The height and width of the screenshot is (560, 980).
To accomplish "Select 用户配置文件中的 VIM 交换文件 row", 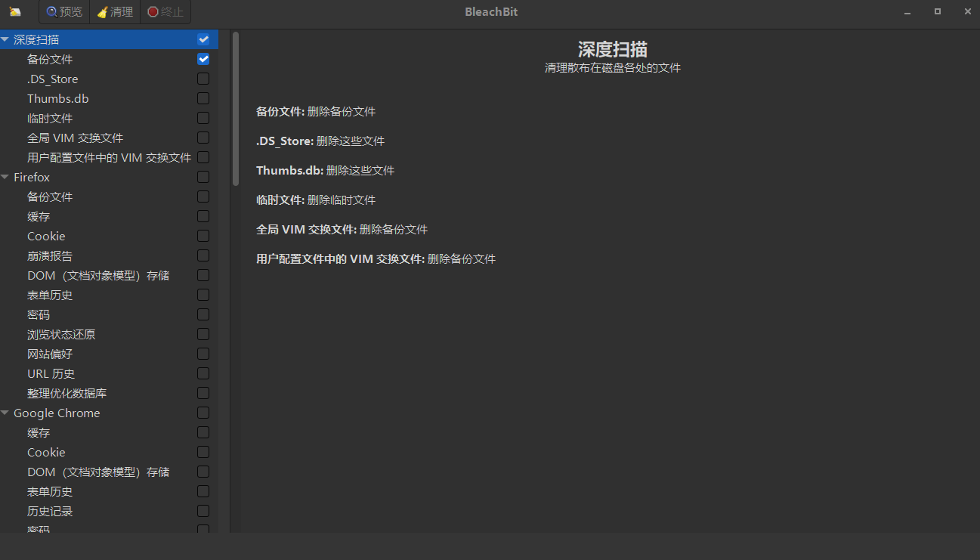I will tap(109, 157).
